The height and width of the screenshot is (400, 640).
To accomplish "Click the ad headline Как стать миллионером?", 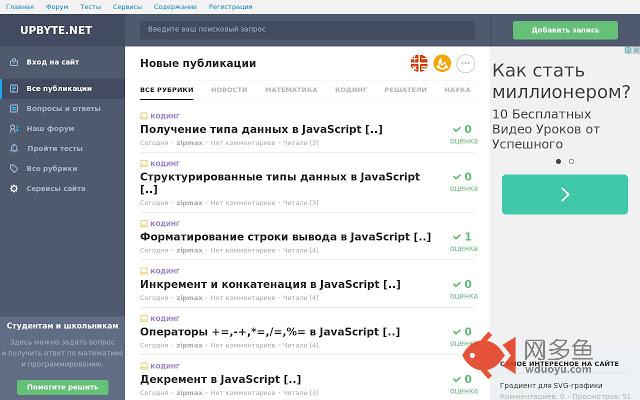I will [x=561, y=81].
